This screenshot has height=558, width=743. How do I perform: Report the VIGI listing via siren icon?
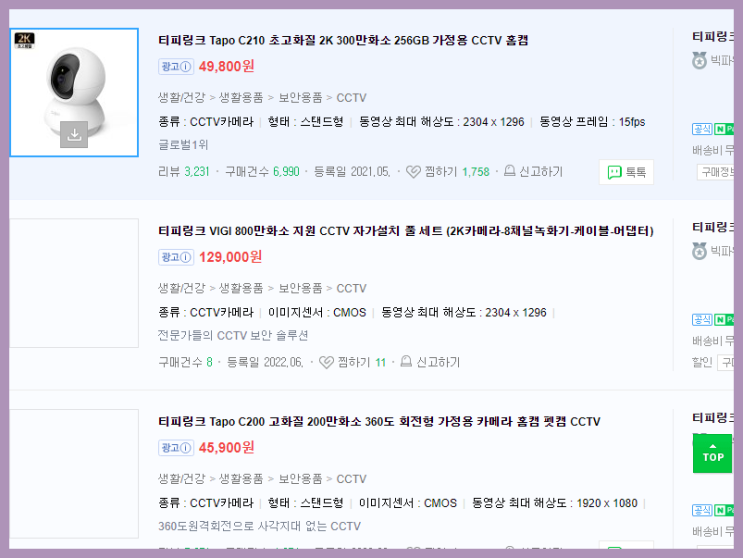[x=406, y=362]
